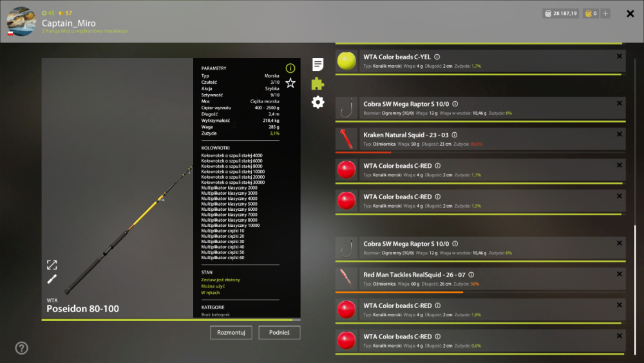Select the first Cobra hook thumbnail

pyautogui.click(x=346, y=108)
